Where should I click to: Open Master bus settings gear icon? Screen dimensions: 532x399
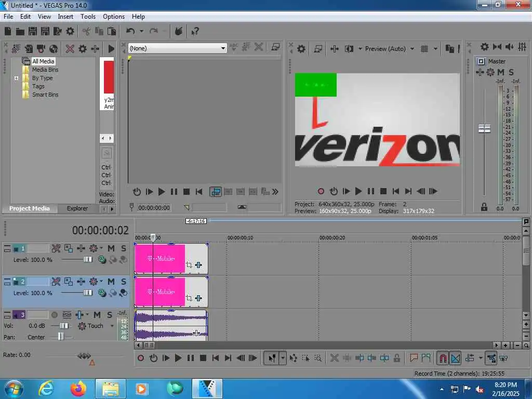[x=490, y=72]
